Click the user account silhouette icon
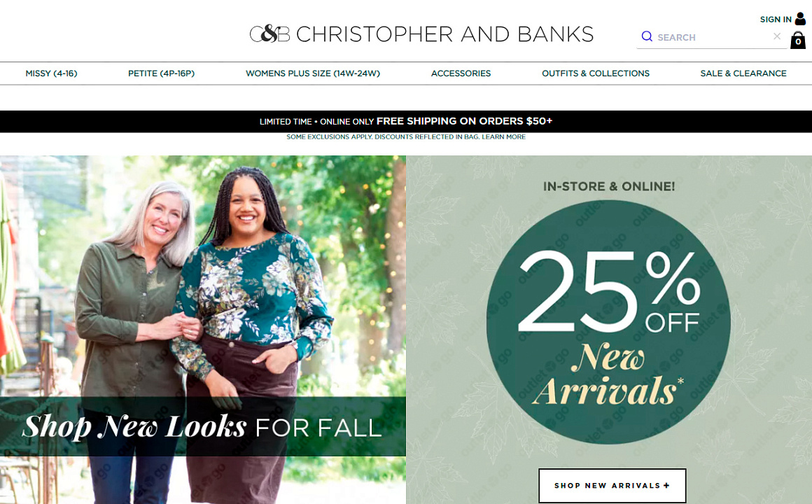The height and width of the screenshot is (504, 812). click(800, 19)
